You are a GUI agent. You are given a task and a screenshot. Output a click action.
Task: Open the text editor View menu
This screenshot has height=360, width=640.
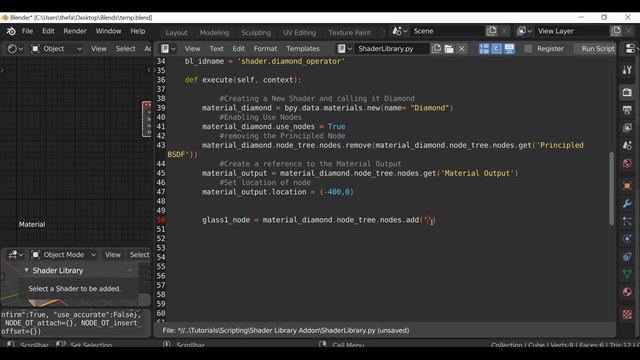[192, 49]
